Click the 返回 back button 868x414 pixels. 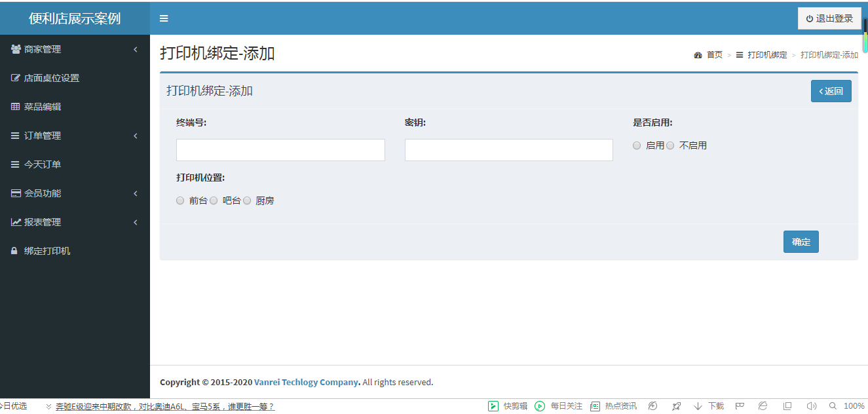[x=831, y=91]
